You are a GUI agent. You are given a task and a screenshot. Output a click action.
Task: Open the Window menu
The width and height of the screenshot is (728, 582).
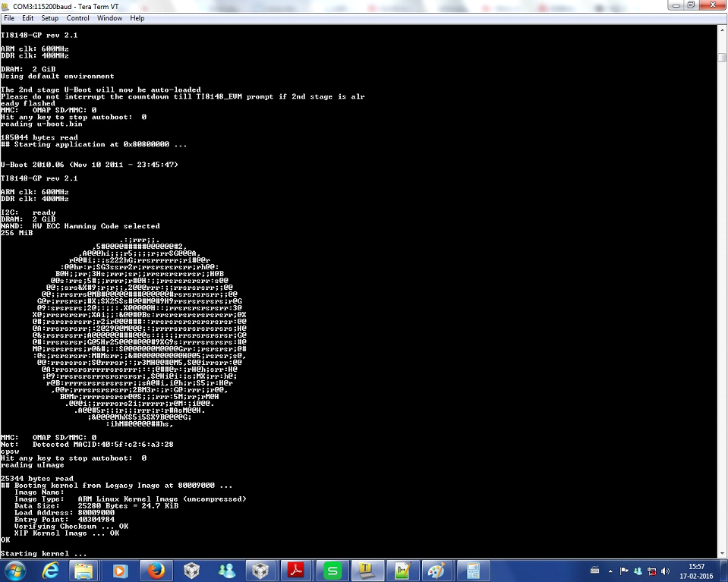click(109, 18)
